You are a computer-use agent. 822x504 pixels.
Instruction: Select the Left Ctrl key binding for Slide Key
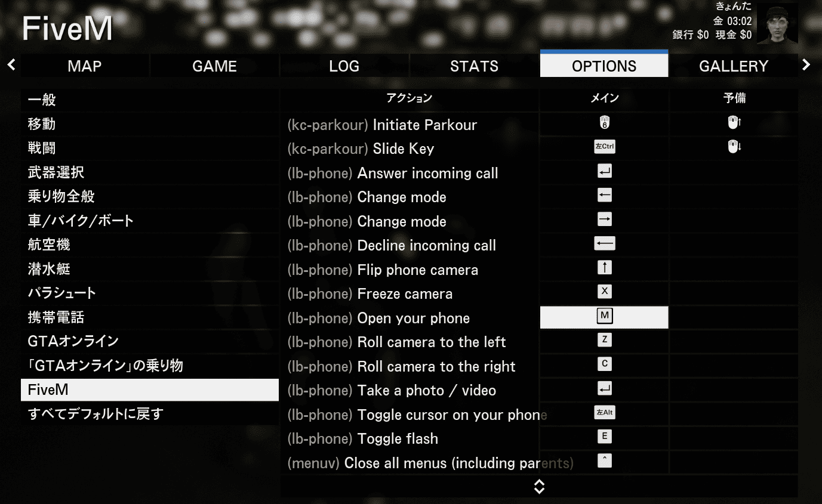[x=604, y=147]
